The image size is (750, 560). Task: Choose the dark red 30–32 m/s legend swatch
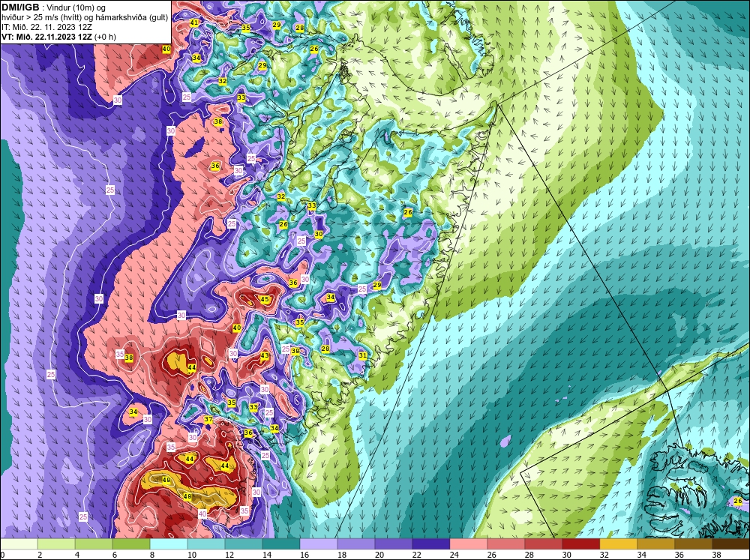coord(580,544)
